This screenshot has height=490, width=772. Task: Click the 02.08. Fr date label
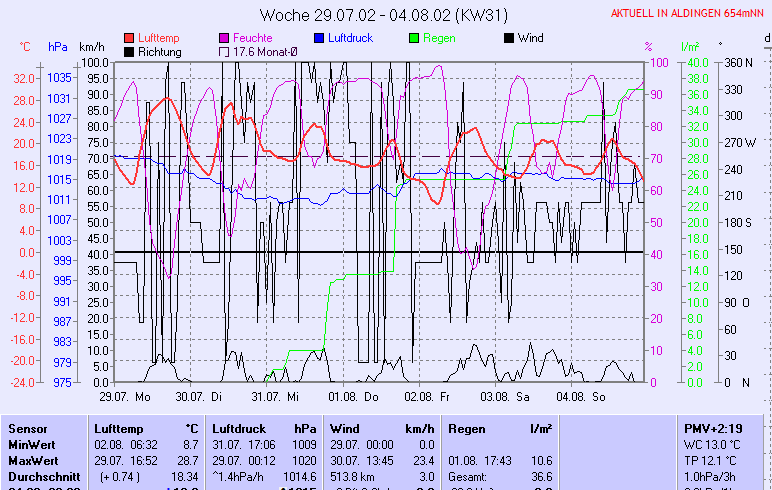tap(428, 397)
